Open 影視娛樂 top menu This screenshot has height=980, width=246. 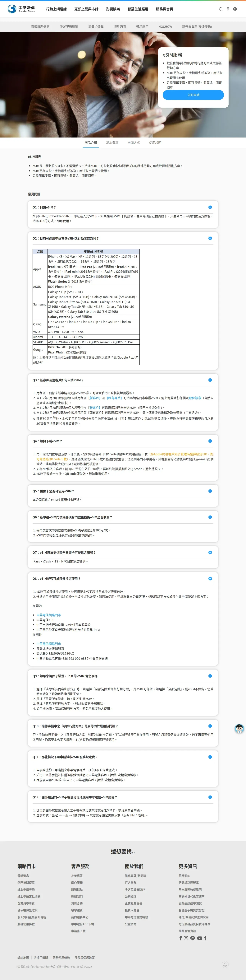(113, 9)
